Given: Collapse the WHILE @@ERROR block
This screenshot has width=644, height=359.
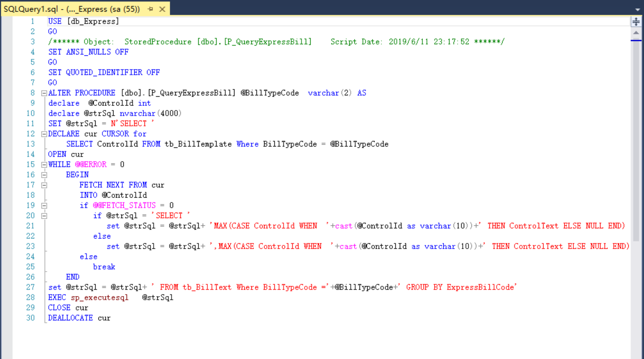Looking at the screenshot, I should (x=44, y=165).
